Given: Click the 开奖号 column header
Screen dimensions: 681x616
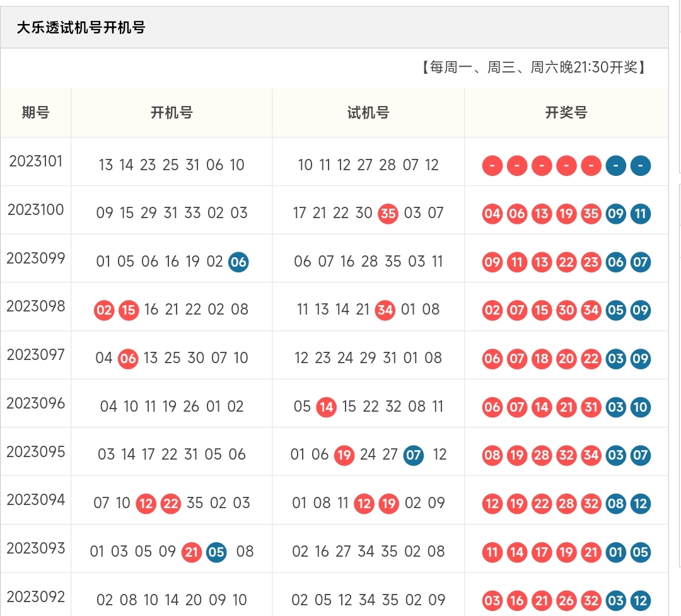Looking at the screenshot, I should 566,112.
